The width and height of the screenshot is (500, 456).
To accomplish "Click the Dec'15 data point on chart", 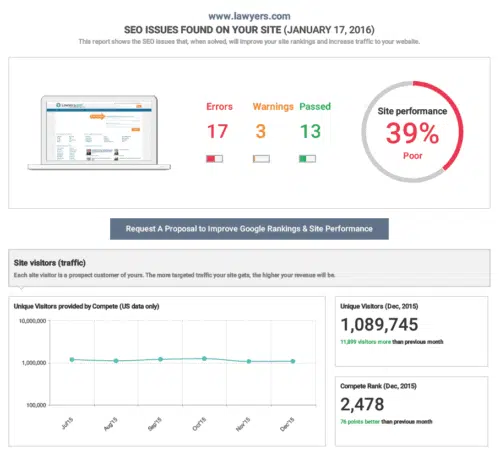I will coord(293,361).
